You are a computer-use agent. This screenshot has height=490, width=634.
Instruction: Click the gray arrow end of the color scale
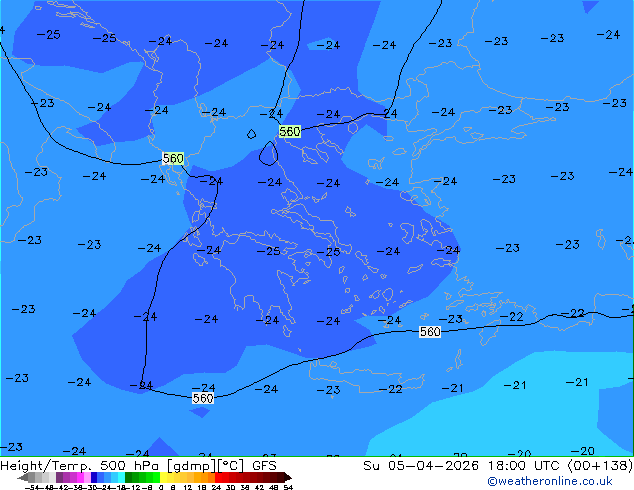click(22, 478)
